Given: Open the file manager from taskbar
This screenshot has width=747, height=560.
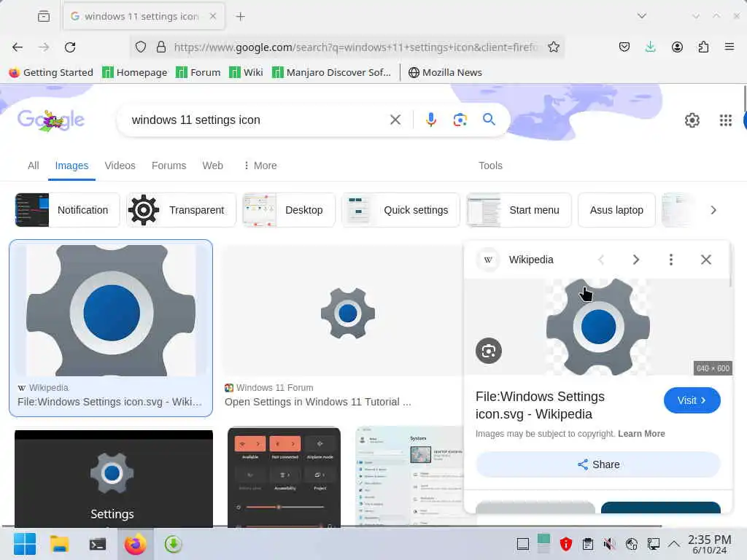Looking at the screenshot, I should 60,544.
